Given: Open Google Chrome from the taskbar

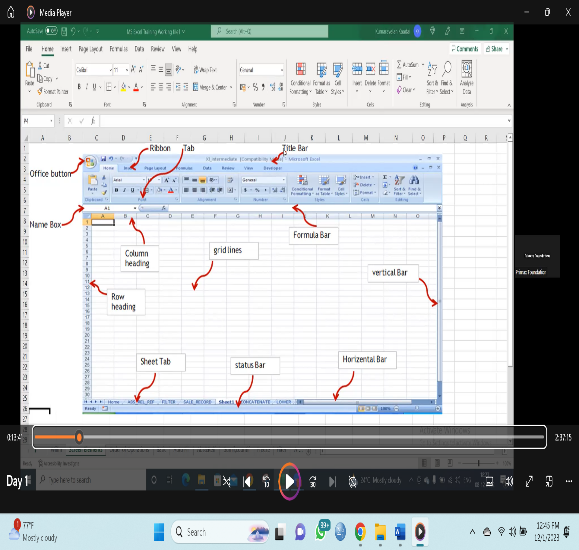Looking at the screenshot, I should point(360,532).
